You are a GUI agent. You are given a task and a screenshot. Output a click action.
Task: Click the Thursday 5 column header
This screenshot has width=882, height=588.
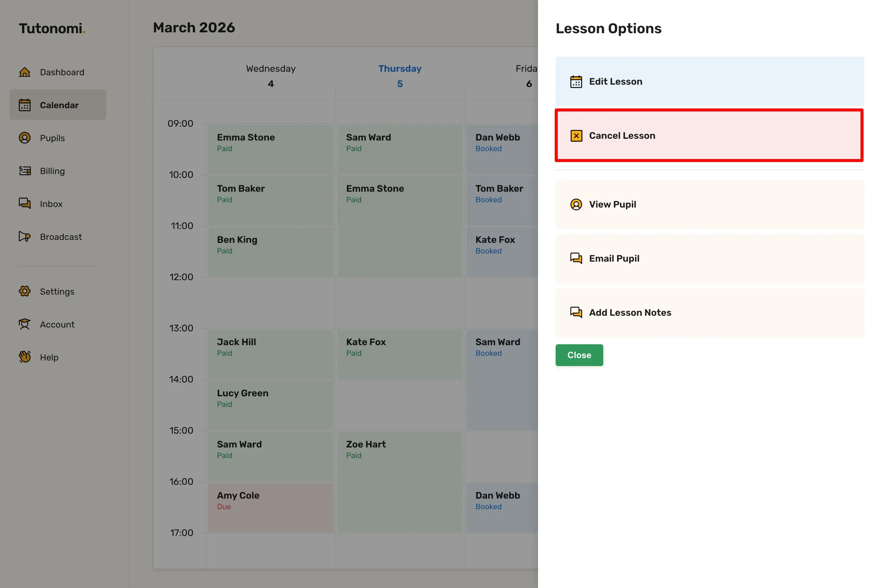tap(400, 76)
